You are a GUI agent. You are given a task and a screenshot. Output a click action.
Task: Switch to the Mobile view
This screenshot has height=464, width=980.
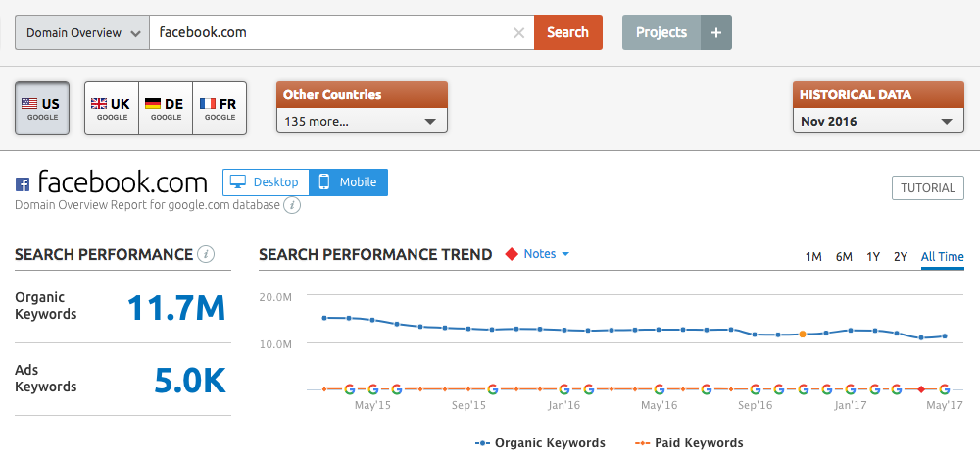[x=348, y=182]
